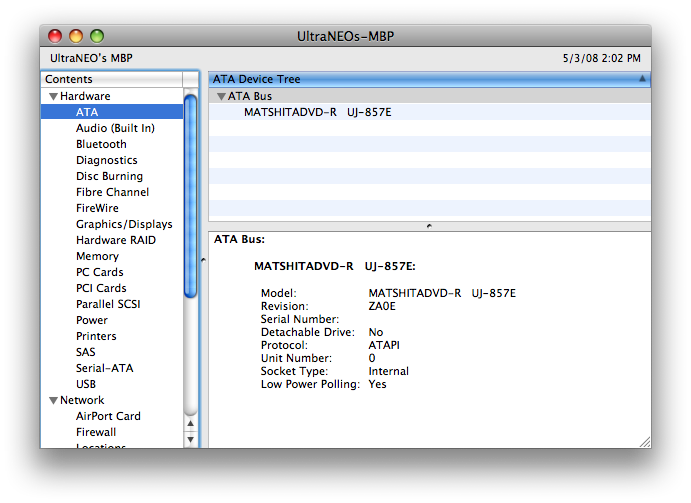Image resolution: width=691 pixels, height=503 pixels.
Task: Click the sort arrow in ATA Device Tree header
Action: point(642,78)
